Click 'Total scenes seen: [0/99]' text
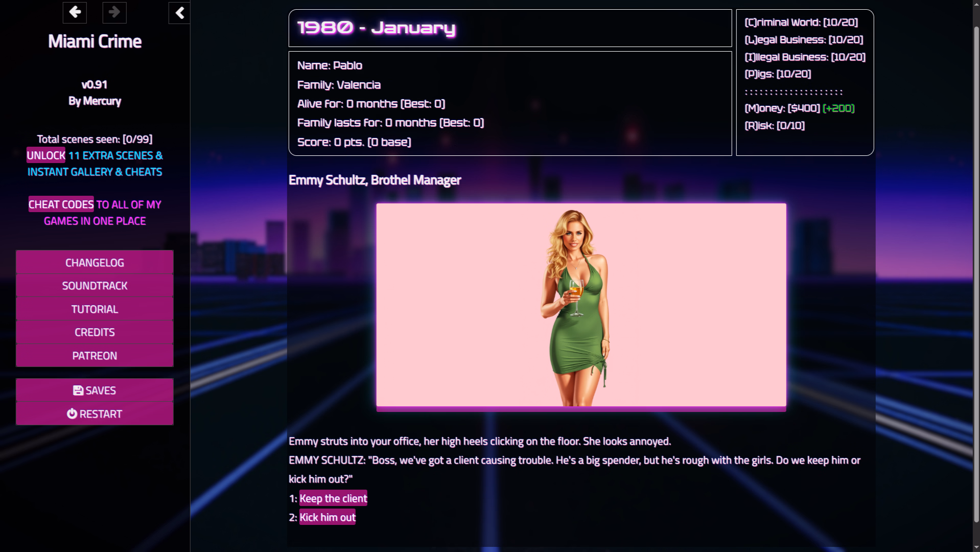 [x=95, y=139]
